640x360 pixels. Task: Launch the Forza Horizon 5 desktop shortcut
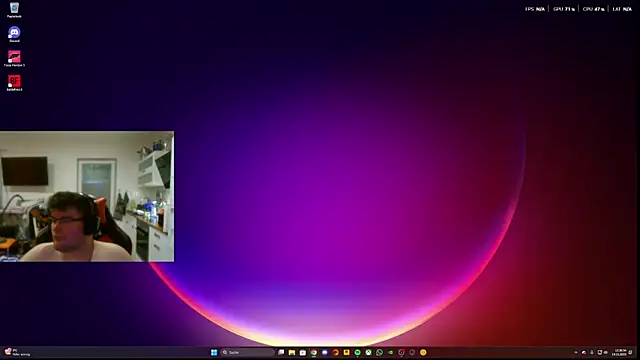(x=14, y=58)
